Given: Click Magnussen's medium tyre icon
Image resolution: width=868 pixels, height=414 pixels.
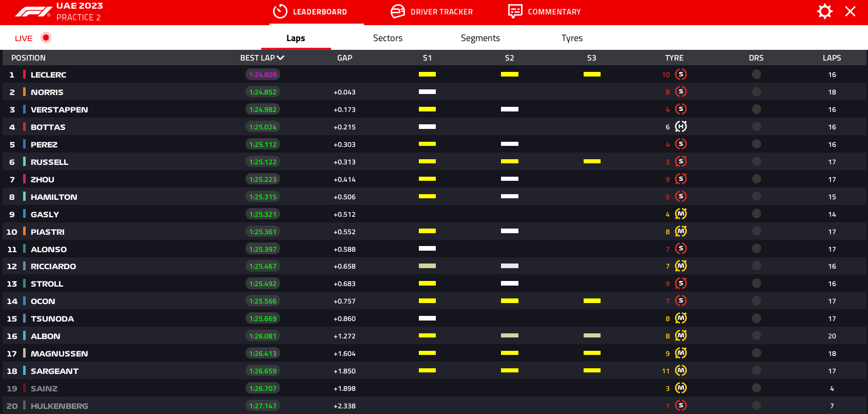Looking at the screenshot, I should pos(681,353).
